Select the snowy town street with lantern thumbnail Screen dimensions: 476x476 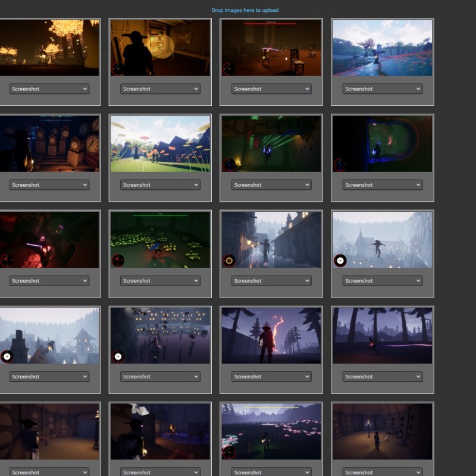click(x=271, y=239)
